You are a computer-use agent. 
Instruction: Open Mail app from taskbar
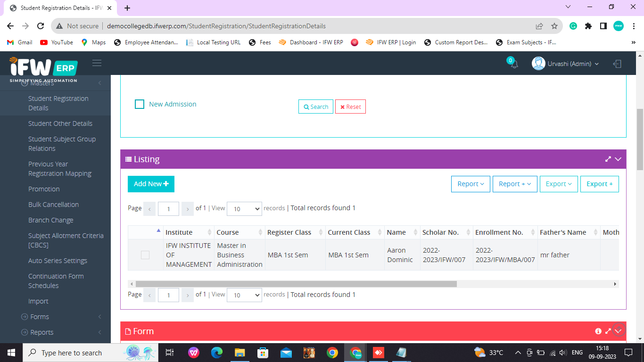click(286, 353)
